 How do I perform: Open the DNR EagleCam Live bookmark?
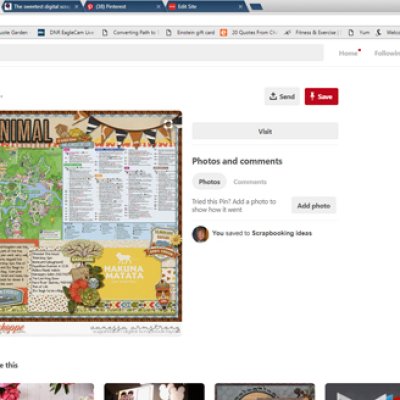66,33
